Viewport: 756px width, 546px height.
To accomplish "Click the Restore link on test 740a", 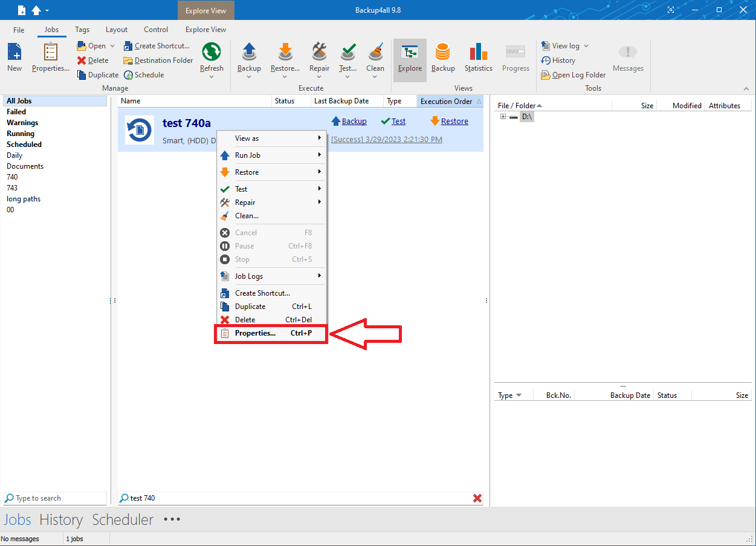I will pyautogui.click(x=454, y=122).
